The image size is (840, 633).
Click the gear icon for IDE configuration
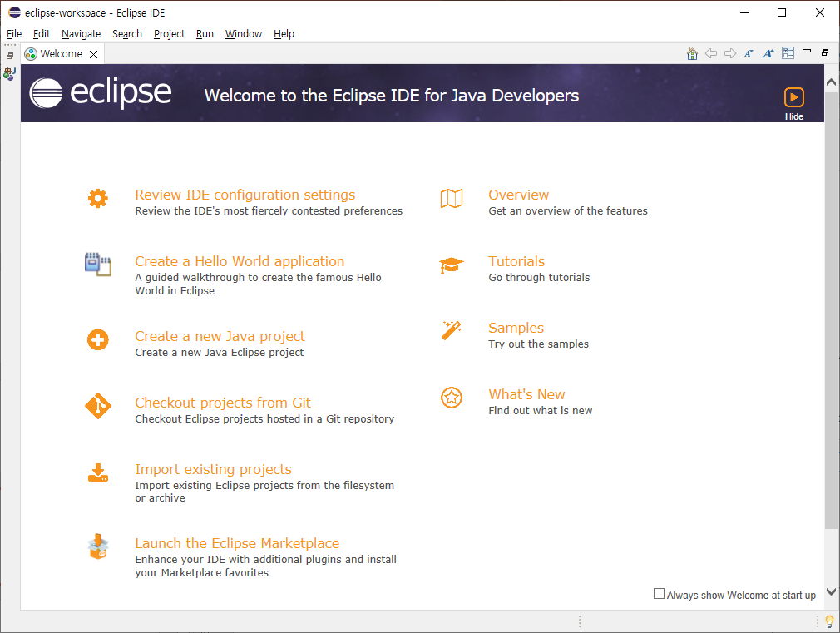[x=98, y=198]
